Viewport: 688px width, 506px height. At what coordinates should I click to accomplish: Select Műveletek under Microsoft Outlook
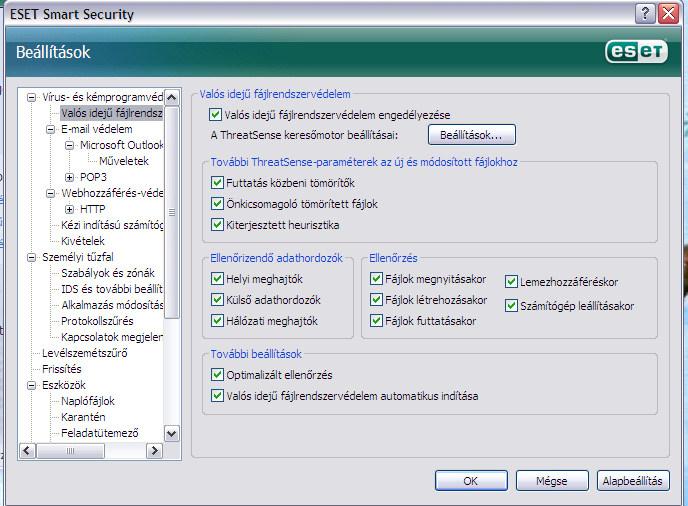click(x=124, y=161)
